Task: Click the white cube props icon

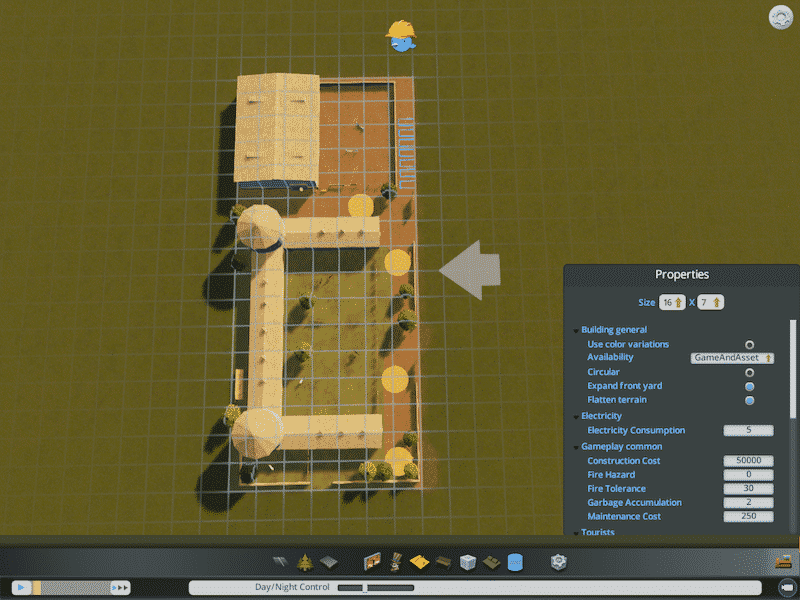Action: coord(467,563)
